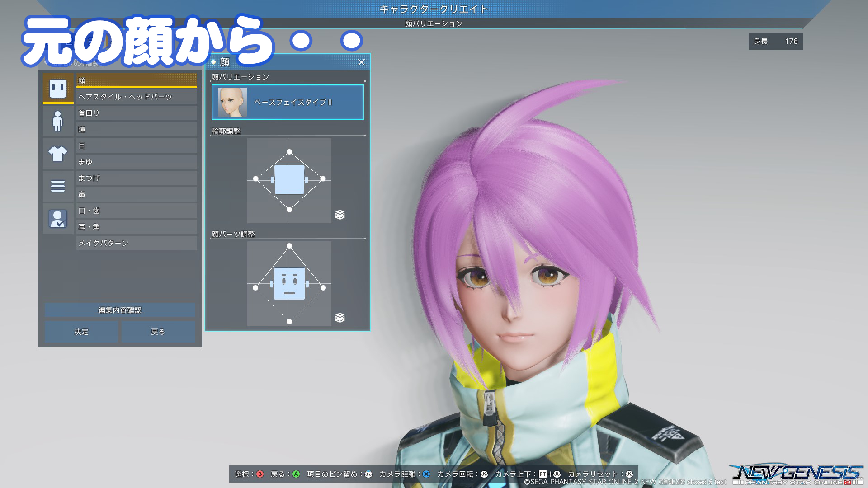Open まゆ menu item
Image resolution: width=868 pixels, height=488 pixels.
[137, 162]
